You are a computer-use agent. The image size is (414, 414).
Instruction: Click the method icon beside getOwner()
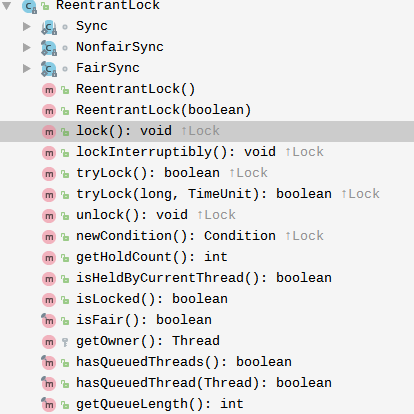coord(49,342)
